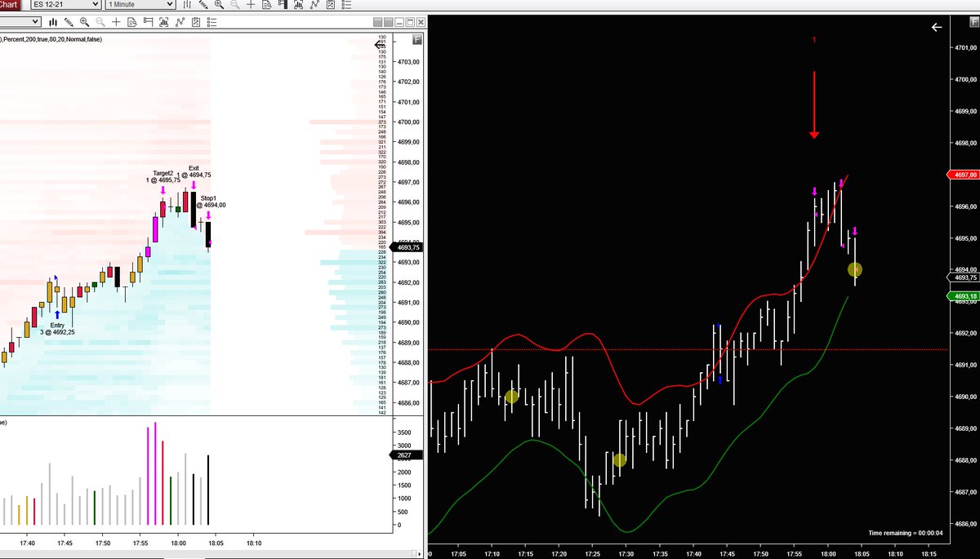Viewport: 980px width, 559px height.
Task: Click Chart Trader icon in the second toolbar row
Action: click(148, 22)
